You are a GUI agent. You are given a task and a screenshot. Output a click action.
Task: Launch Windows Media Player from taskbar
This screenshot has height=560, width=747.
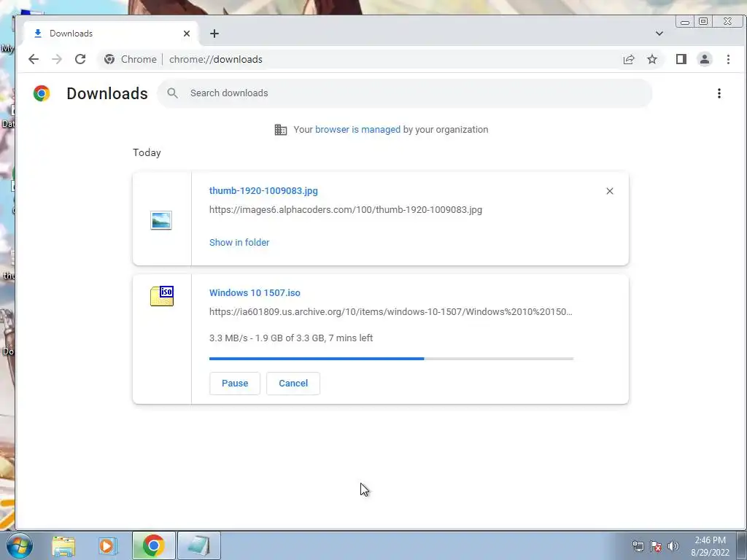[x=108, y=545]
